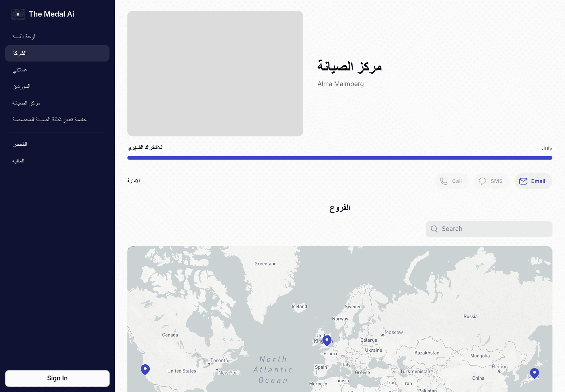Click the Search input field
Image resolution: width=565 pixels, height=392 pixels.
point(489,229)
